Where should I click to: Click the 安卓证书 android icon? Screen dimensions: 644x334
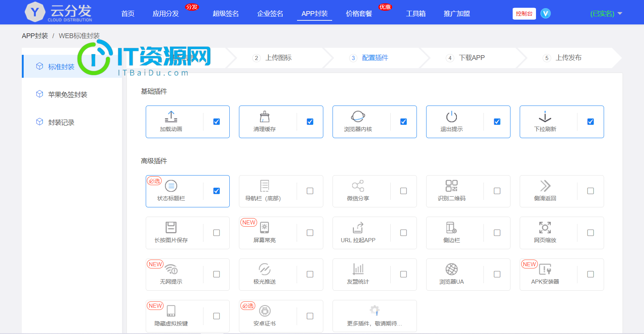(x=264, y=311)
